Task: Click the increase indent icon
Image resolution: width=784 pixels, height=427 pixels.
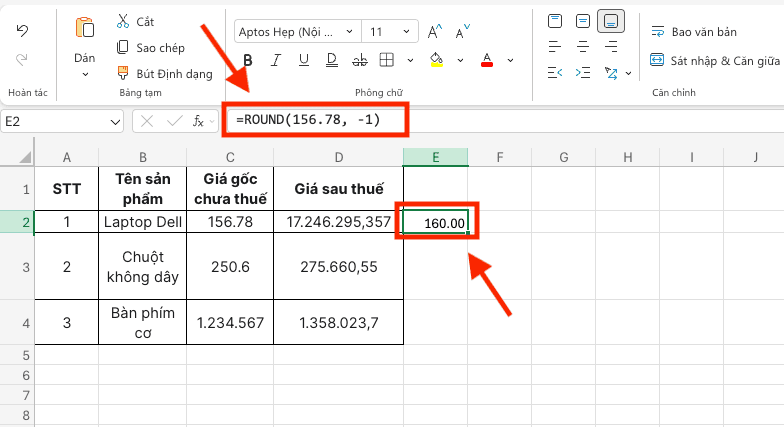Action: (x=582, y=73)
